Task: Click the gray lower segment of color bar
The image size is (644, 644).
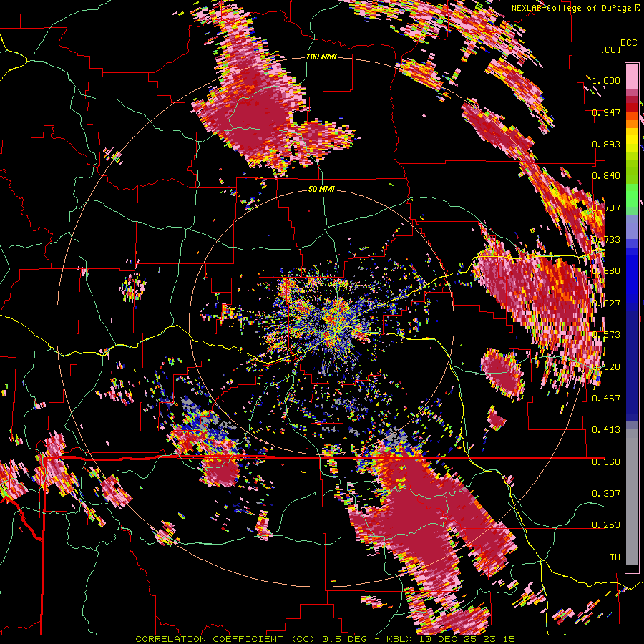Action: [x=632, y=497]
